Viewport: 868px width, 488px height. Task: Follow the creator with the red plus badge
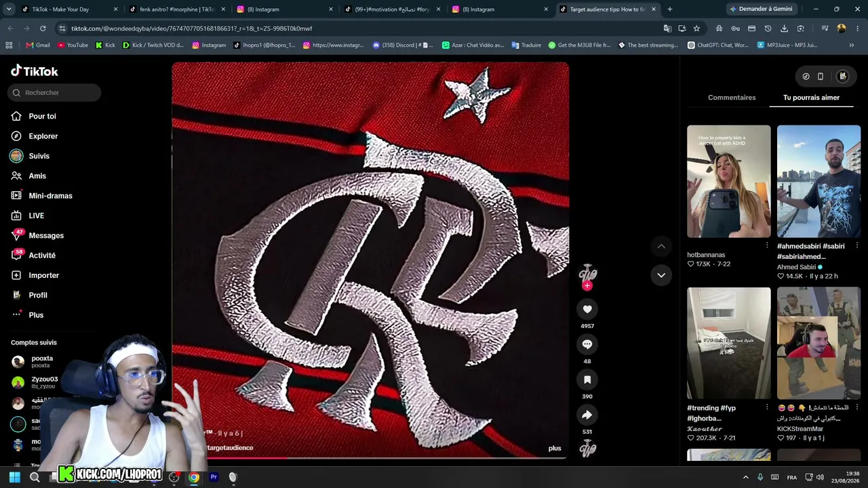click(587, 286)
